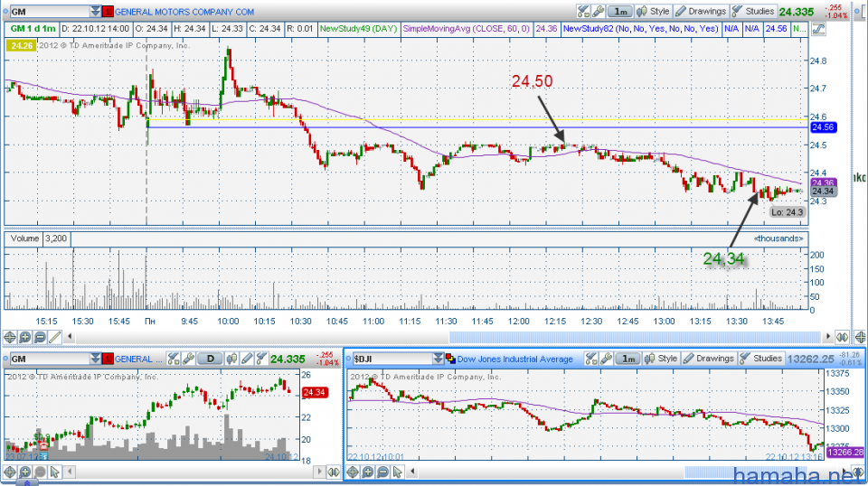Open 1m timeframe selector on main chart
This screenshot has height=486, width=868.
pos(620,11)
